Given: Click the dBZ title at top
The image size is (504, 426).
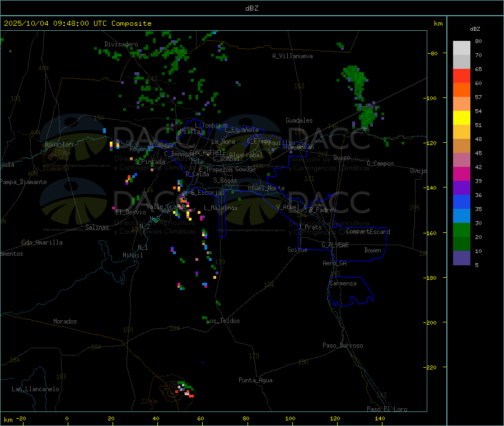Looking at the screenshot, I should pos(251,8).
